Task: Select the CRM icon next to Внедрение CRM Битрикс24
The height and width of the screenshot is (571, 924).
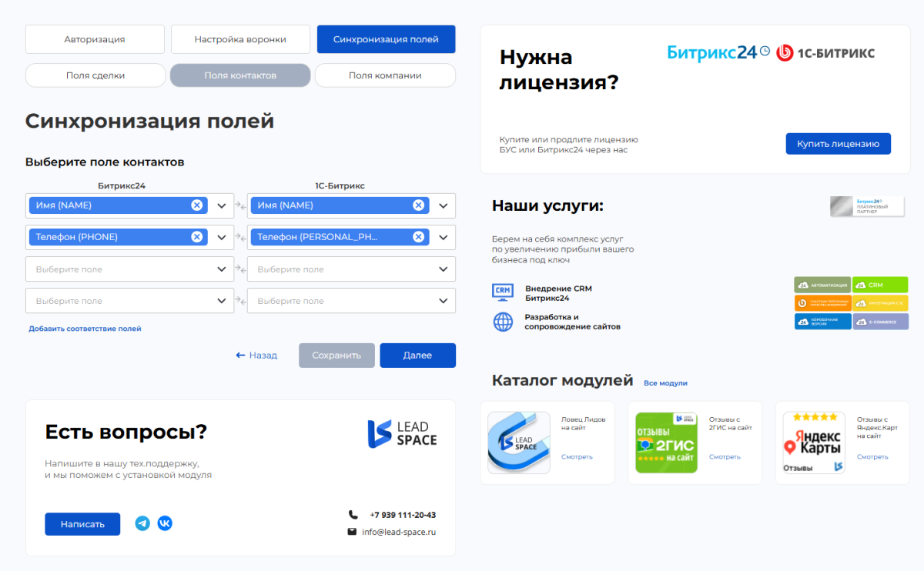Action: [503, 292]
